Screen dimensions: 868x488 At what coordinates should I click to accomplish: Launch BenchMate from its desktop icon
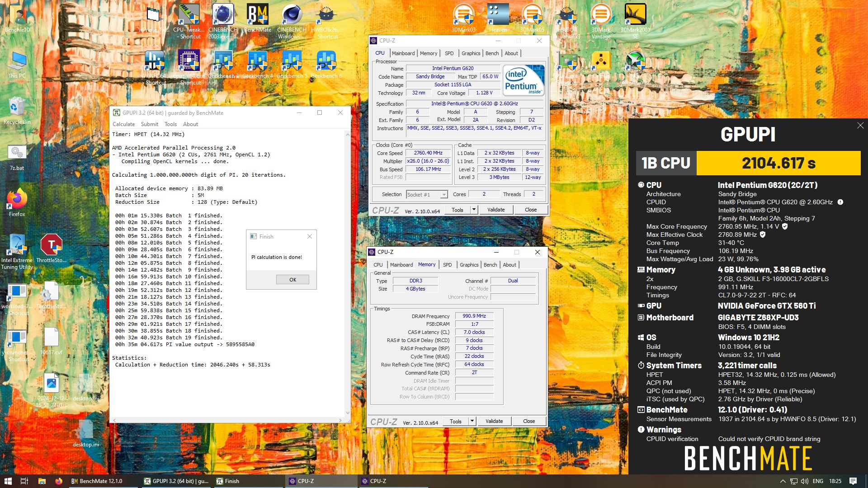coord(258,18)
